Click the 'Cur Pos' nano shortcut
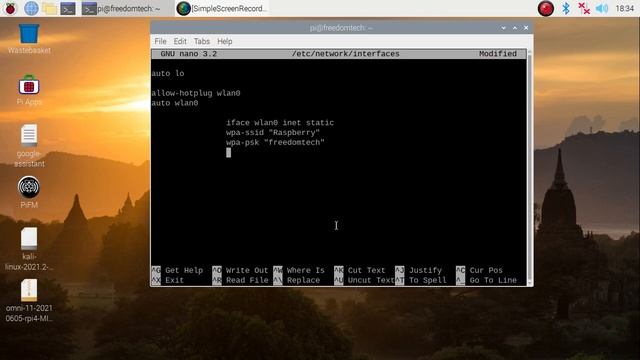Screen dimensions: 640x360 [x=479, y=270]
